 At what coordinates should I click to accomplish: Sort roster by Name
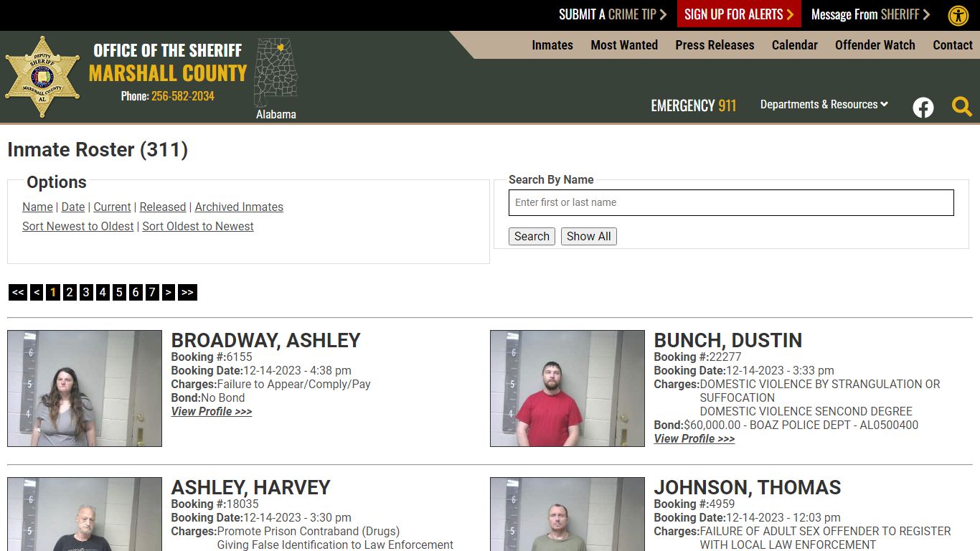point(37,207)
